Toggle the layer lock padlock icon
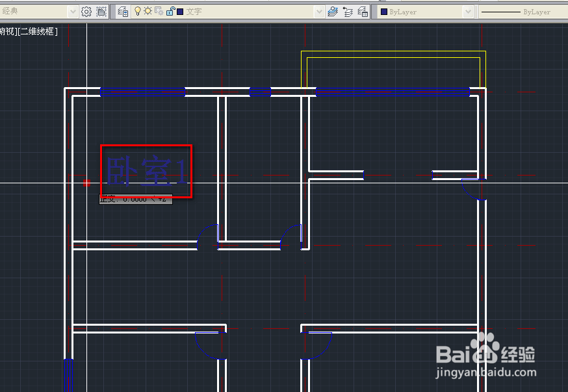The image size is (568, 392). [170, 12]
